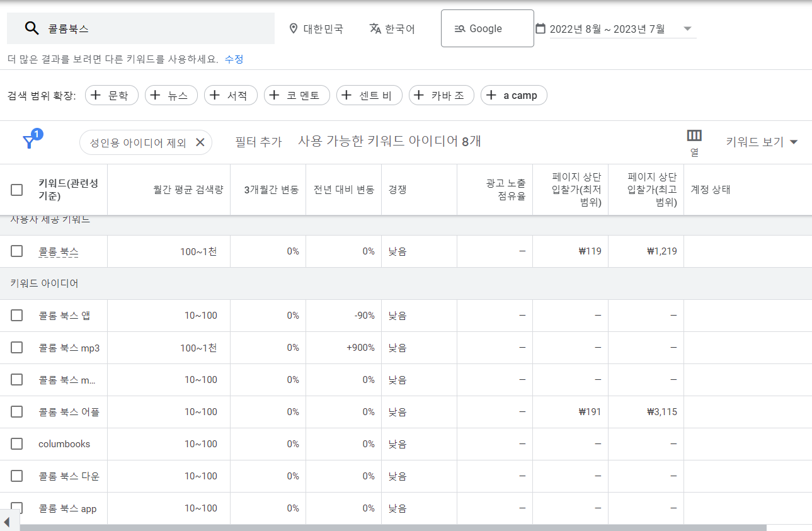Open the filter funnel icon
Image resolution: width=812 pixels, height=531 pixels.
point(29,142)
